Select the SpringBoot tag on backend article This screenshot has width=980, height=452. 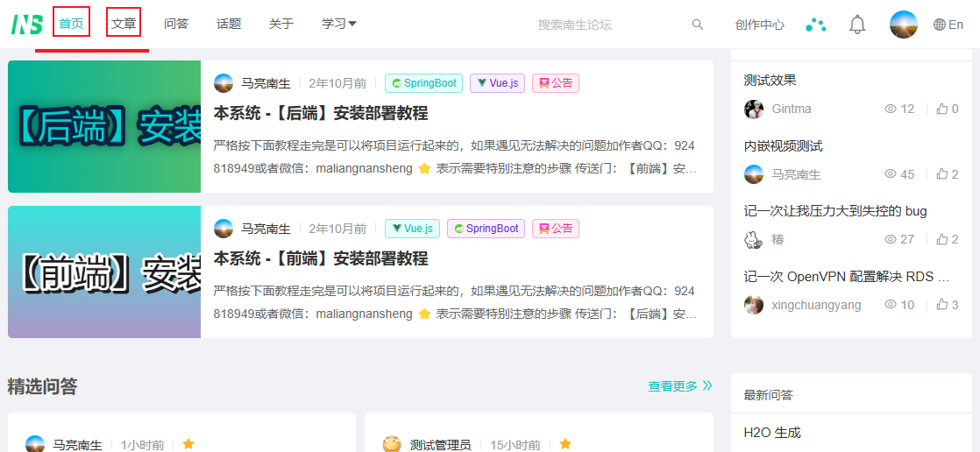pyautogui.click(x=424, y=83)
